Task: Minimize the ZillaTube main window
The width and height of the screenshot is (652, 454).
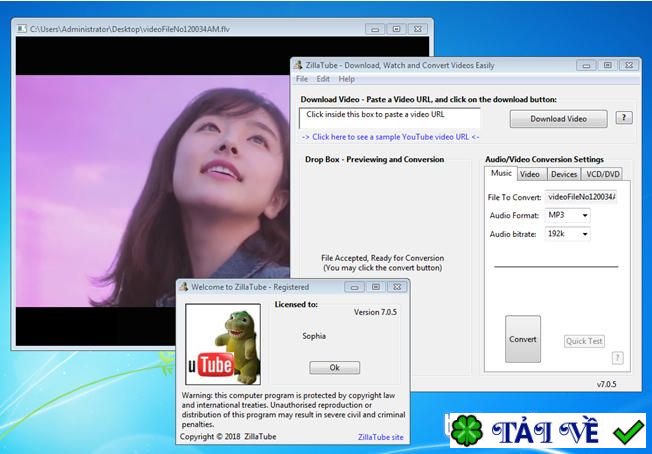Action: pyautogui.click(x=586, y=65)
